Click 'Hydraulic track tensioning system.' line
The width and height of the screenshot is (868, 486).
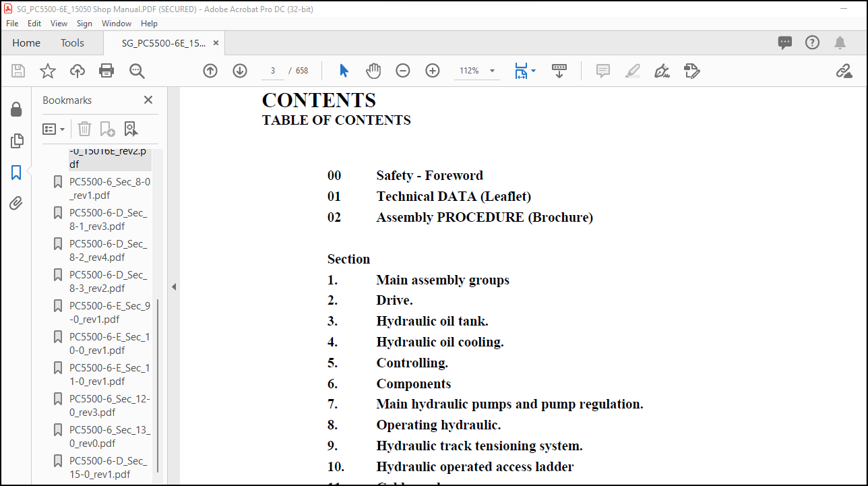(480, 446)
